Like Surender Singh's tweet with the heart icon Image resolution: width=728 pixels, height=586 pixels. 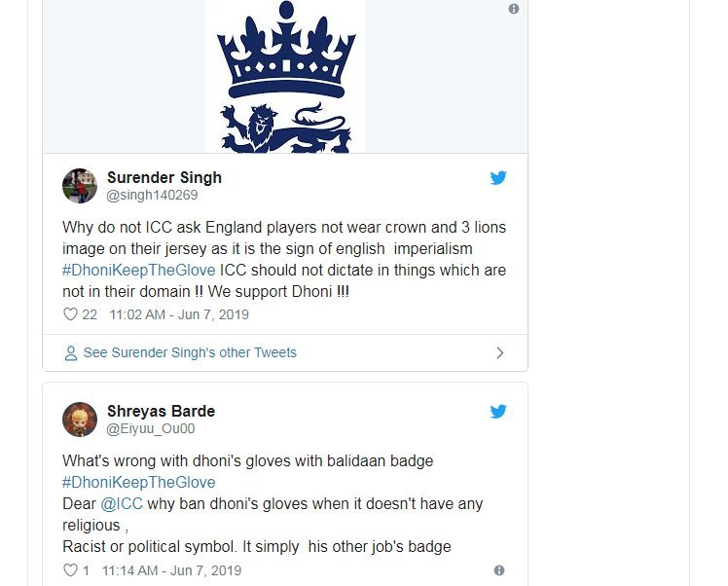point(70,314)
